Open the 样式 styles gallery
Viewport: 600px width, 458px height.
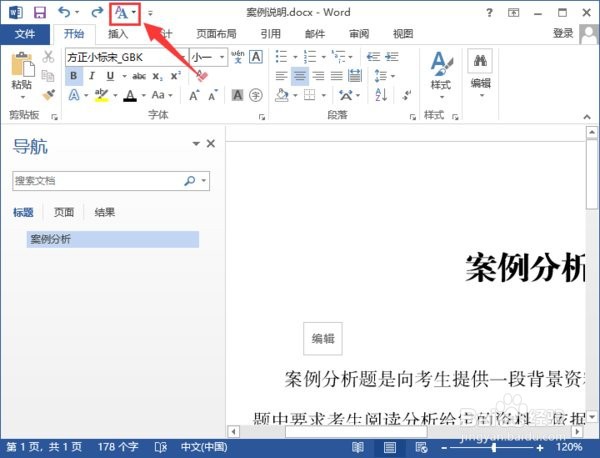click(x=441, y=75)
